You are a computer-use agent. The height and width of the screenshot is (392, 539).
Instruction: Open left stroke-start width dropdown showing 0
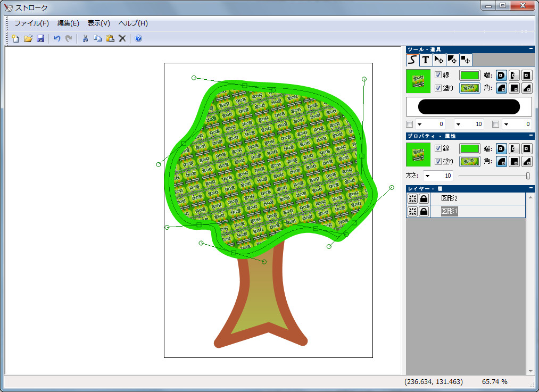click(419, 124)
